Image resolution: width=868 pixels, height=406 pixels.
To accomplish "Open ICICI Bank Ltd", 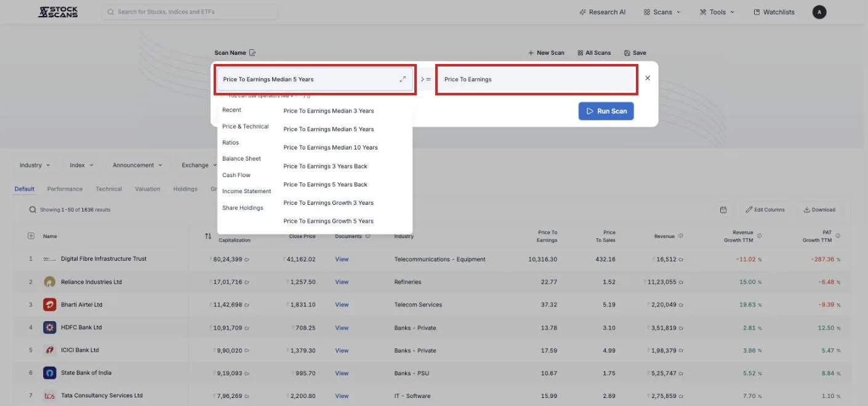I will (x=79, y=351).
